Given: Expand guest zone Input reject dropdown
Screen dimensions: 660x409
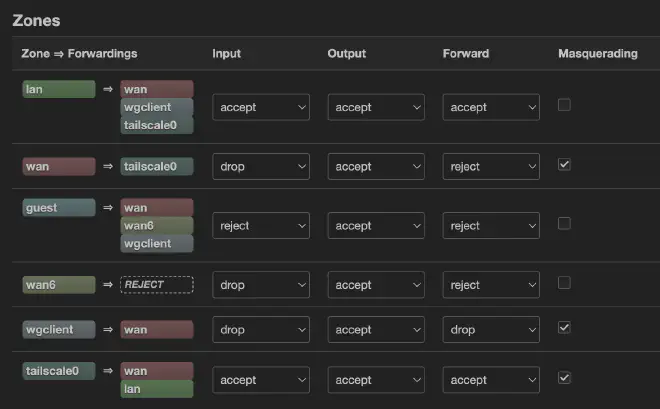Looking at the screenshot, I should point(261,226).
